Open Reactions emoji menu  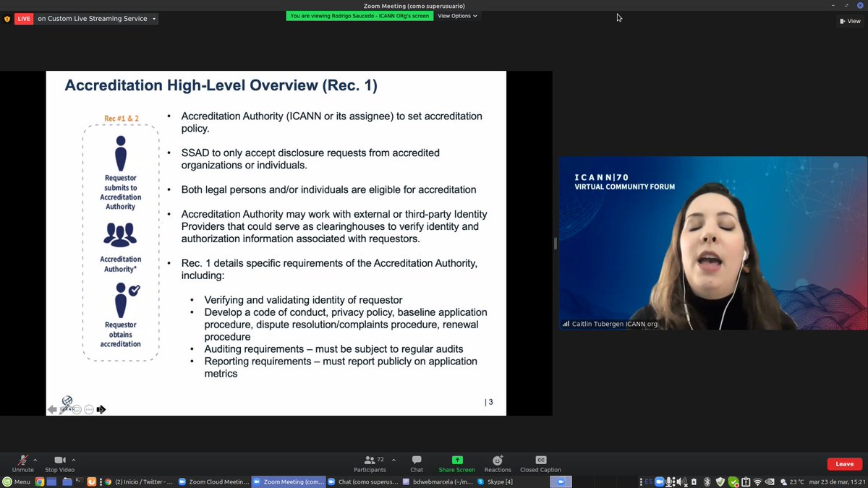tap(498, 463)
